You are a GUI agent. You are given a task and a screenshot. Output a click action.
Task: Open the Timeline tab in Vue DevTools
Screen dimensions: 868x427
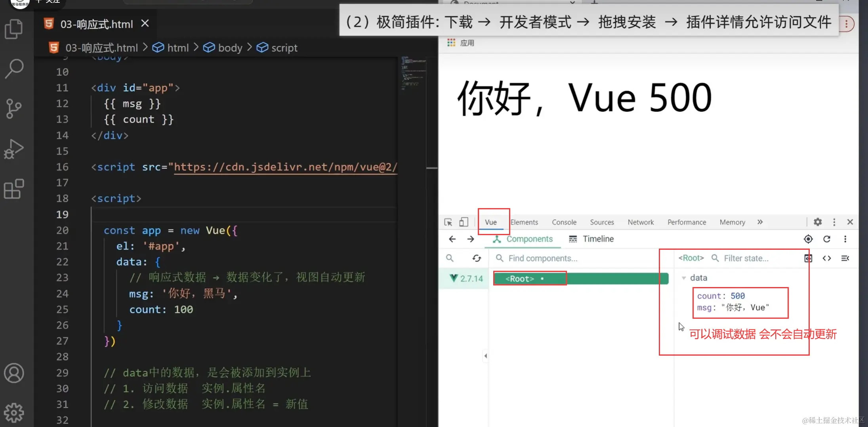pyautogui.click(x=591, y=239)
